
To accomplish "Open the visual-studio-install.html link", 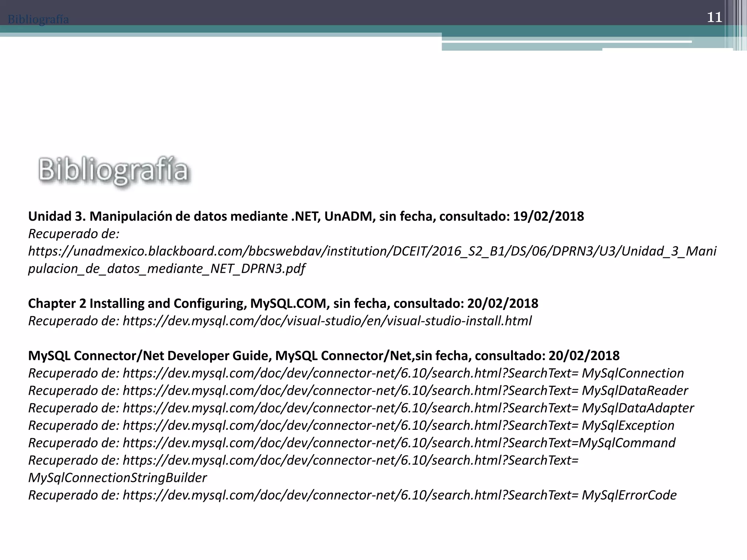I will pyautogui.click(x=327, y=321).
